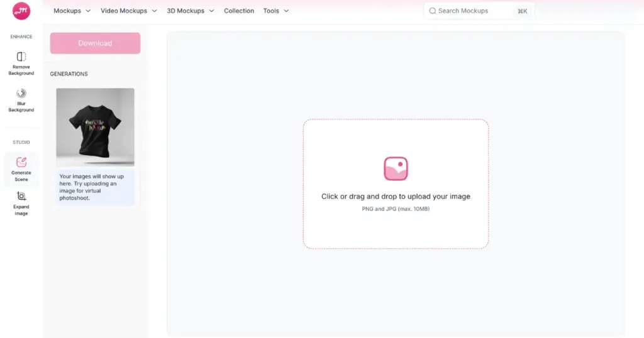Expand the Mockups dropdown chevron
Image resolution: width=644 pixels, height=338 pixels.
pyautogui.click(x=88, y=11)
